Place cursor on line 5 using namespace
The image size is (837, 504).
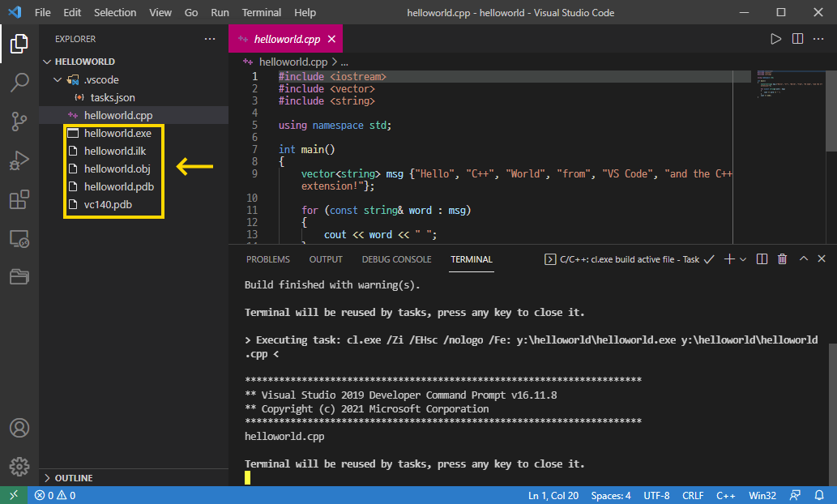point(335,125)
